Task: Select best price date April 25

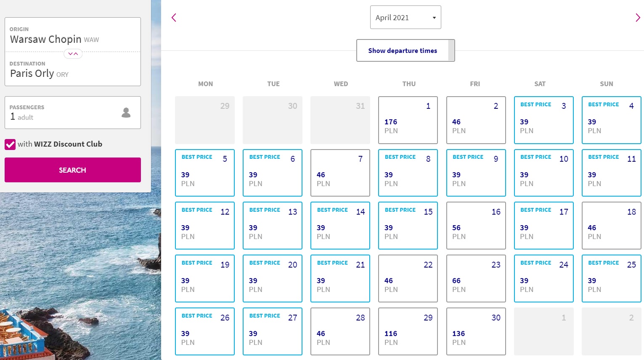Action: tap(612, 279)
